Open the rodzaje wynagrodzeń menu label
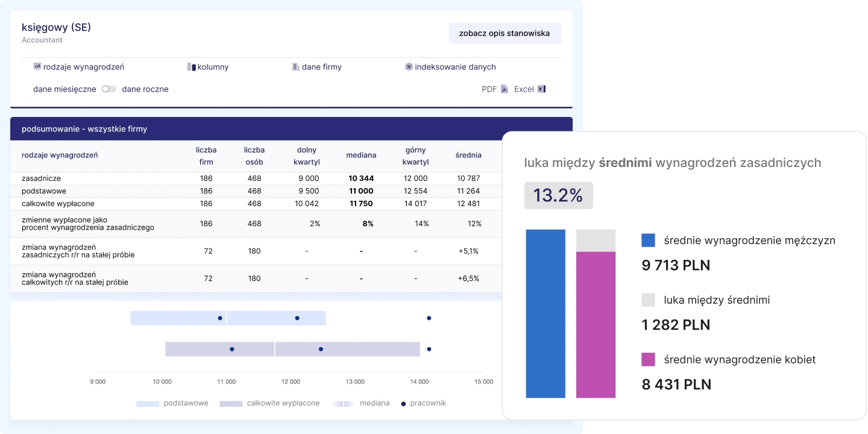This screenshot has width=868, height=434. pos(84,67)
